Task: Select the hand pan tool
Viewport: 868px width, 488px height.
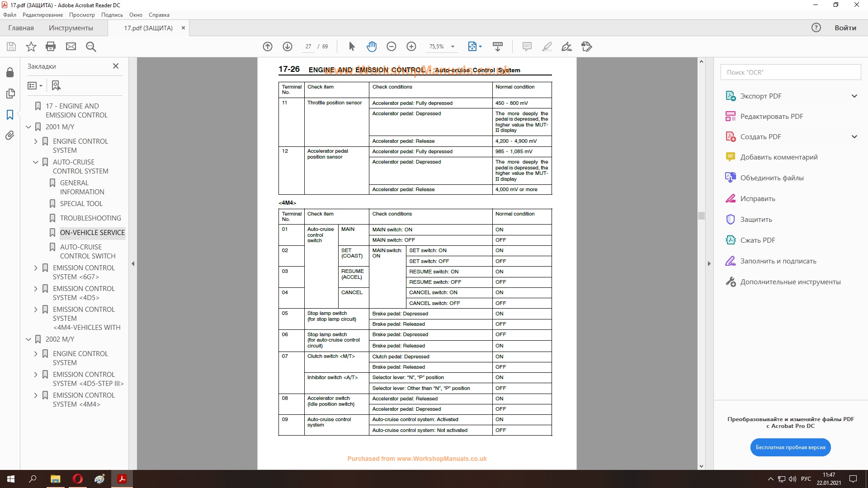Action: coord(372,47)
